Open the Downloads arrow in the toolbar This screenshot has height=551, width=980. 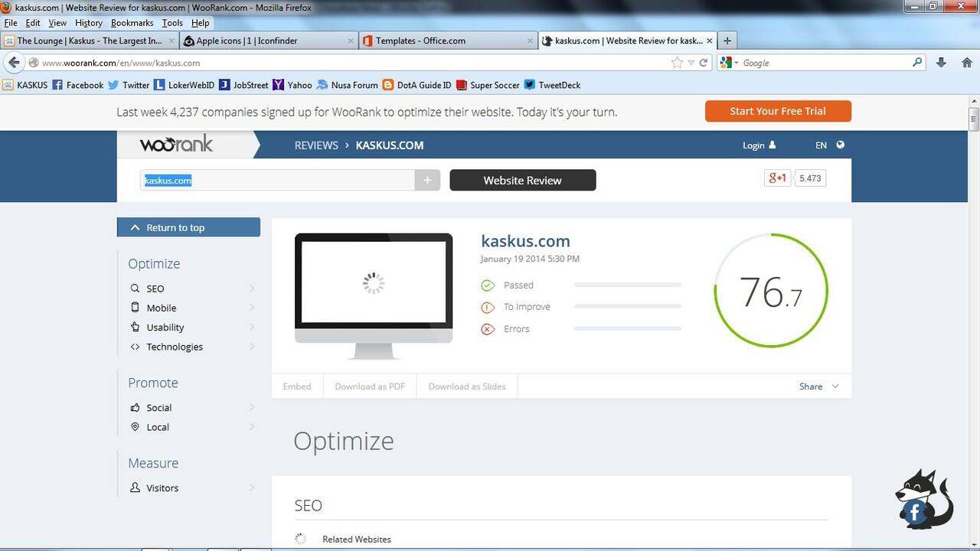click(x=941, y=63)
